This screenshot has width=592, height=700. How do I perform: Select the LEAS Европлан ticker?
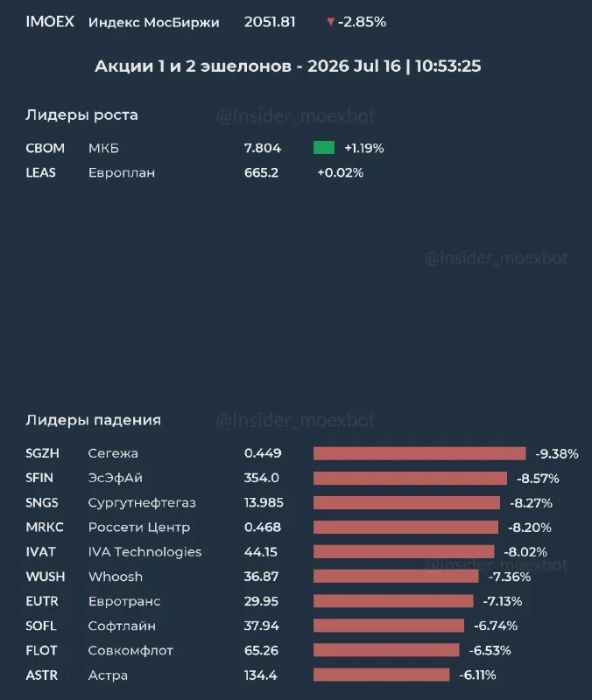point(40,172)
